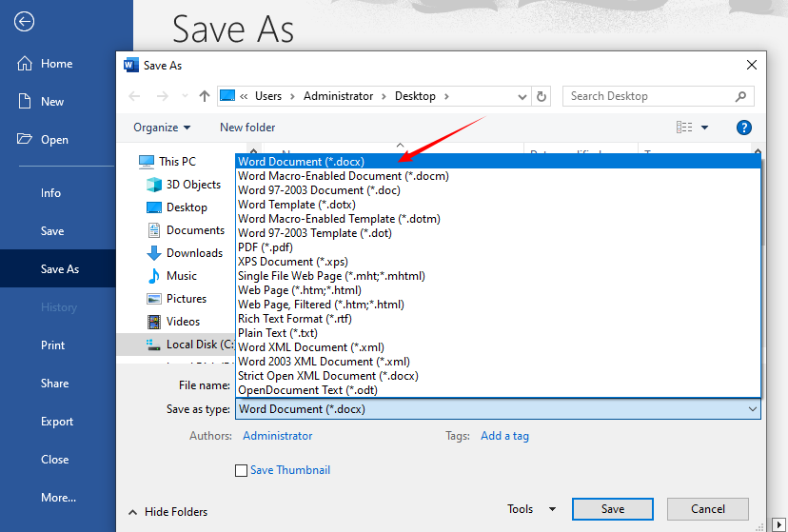Choose Single File Web Page option
The height and width of the screenshot is (532, 788).
498,276
